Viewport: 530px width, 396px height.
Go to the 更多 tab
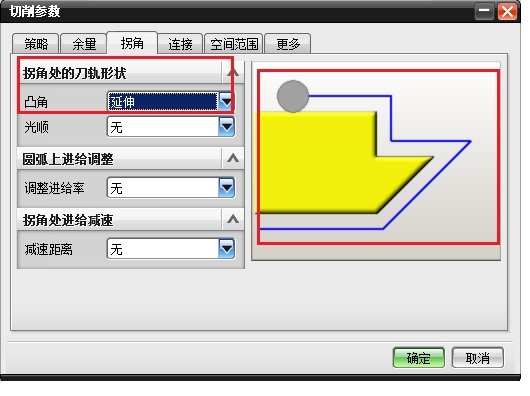coord(288,44)
